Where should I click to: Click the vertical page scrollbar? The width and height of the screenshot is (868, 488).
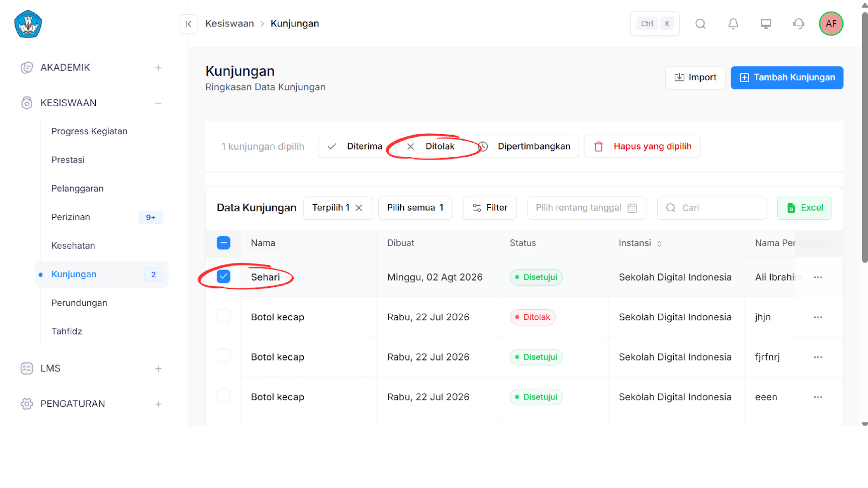(x=864, y=137)
